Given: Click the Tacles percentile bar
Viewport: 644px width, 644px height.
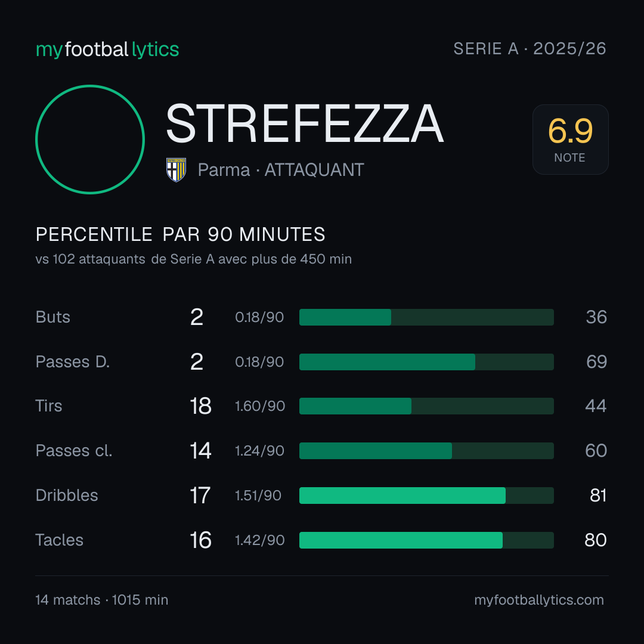Looking at the screenshot, I should click(426, 540).
